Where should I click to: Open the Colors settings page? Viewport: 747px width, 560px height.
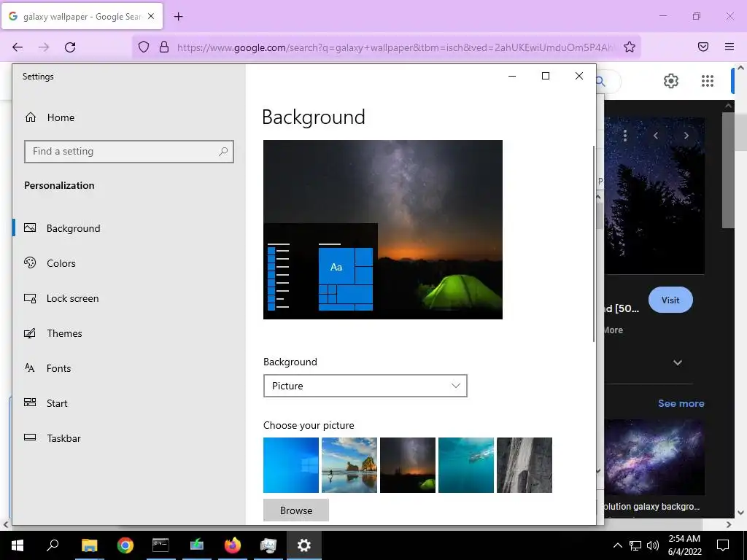click(128, 262)
